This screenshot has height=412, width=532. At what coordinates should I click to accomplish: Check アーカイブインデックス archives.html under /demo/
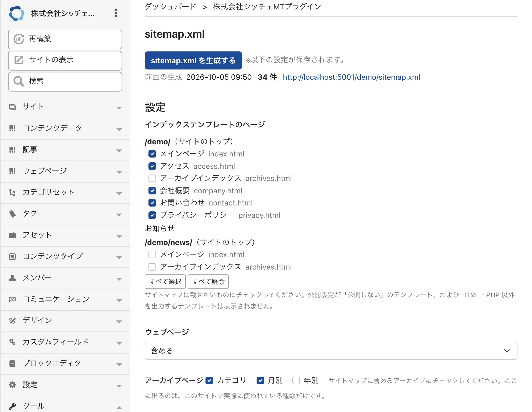click(152, 178)
